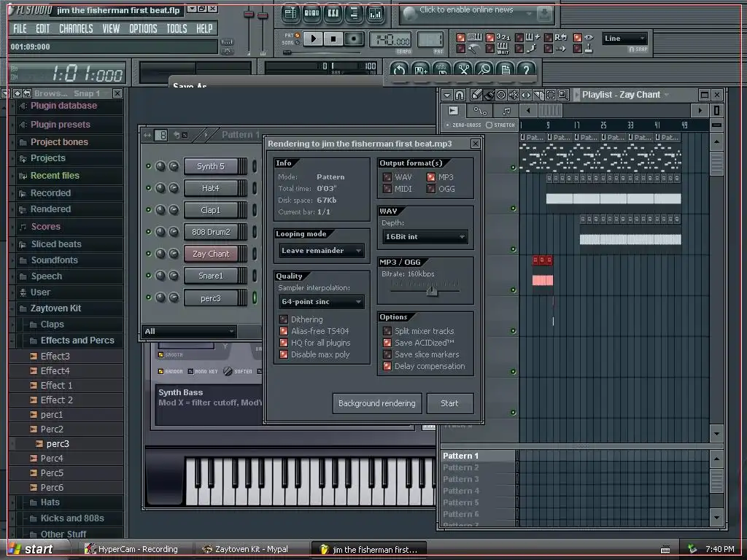Click the save new version icon
Image resolution: width=747 pixels, height=560 pixels.
point(420,70)
